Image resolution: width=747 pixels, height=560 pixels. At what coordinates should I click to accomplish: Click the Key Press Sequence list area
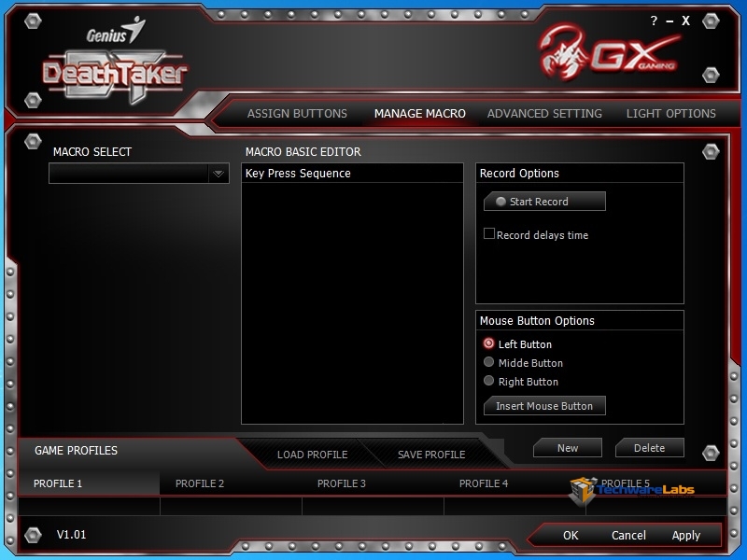352,302
